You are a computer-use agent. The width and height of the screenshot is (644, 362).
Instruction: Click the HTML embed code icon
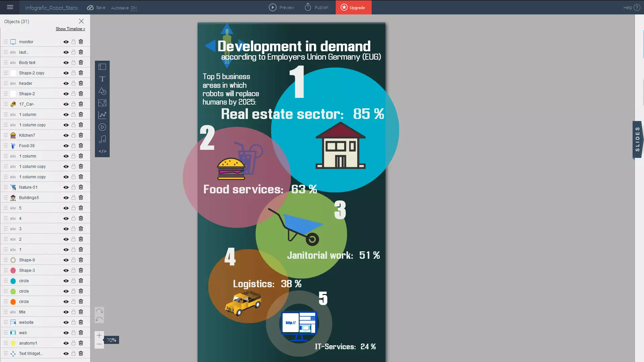pos(102,151)
